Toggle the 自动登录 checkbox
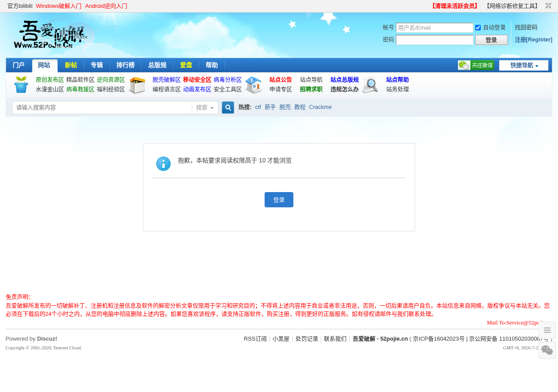 click(x=478, y=27)
